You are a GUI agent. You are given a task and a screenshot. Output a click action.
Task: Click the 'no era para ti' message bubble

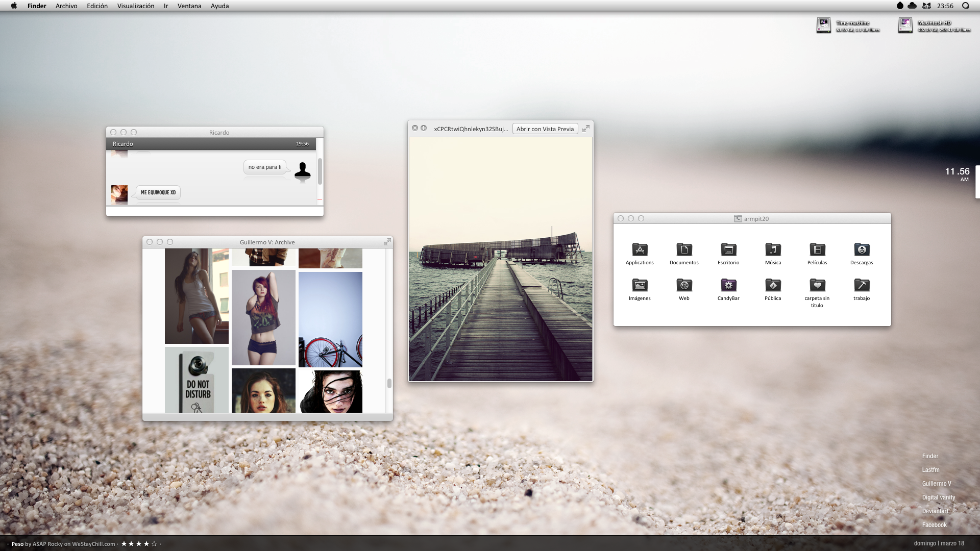coord(265,167)
